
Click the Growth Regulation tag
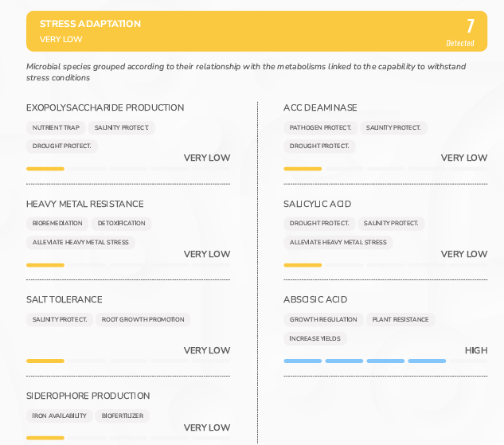pyautogui.click(x=323, y=320)
